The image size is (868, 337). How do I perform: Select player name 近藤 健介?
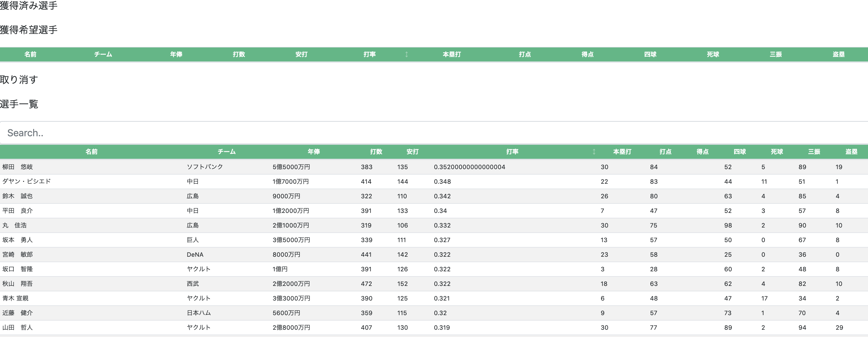18,313
